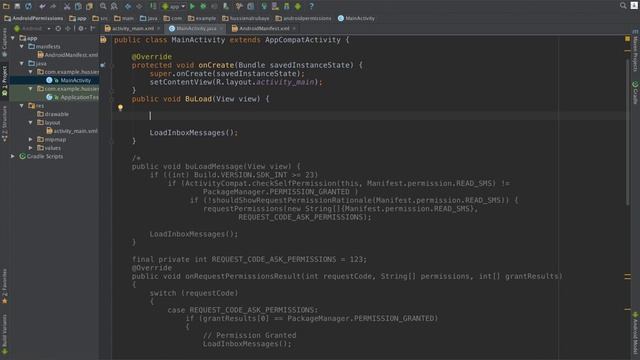The image size is (640, 360).
Task: Click the Replace toolbar icon
Action: (114, 6)
